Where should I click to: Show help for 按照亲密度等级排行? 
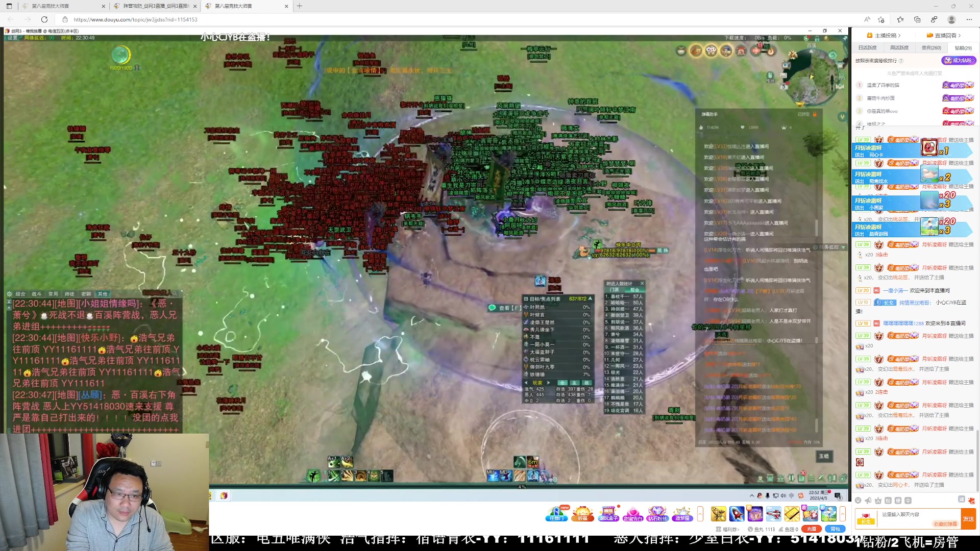pos(901,61)
